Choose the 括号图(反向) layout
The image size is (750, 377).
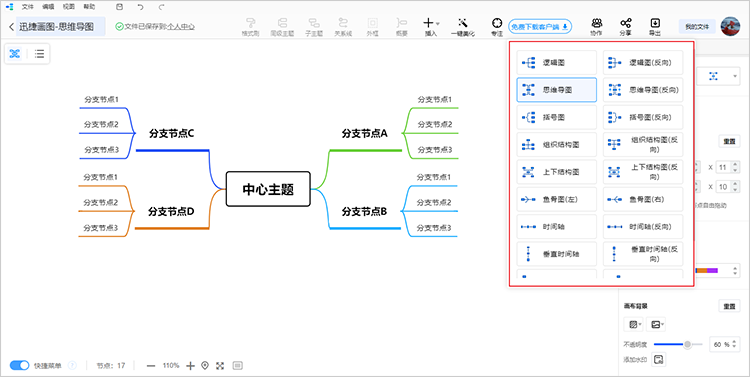pyautogui.click(x=643, y=117)
